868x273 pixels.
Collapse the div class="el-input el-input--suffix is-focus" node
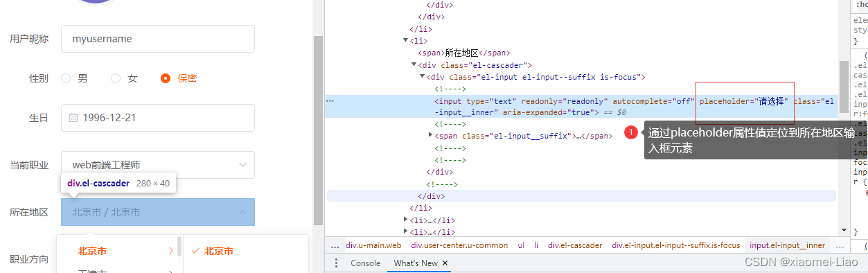pyautogui.click(x=422, y=77)
